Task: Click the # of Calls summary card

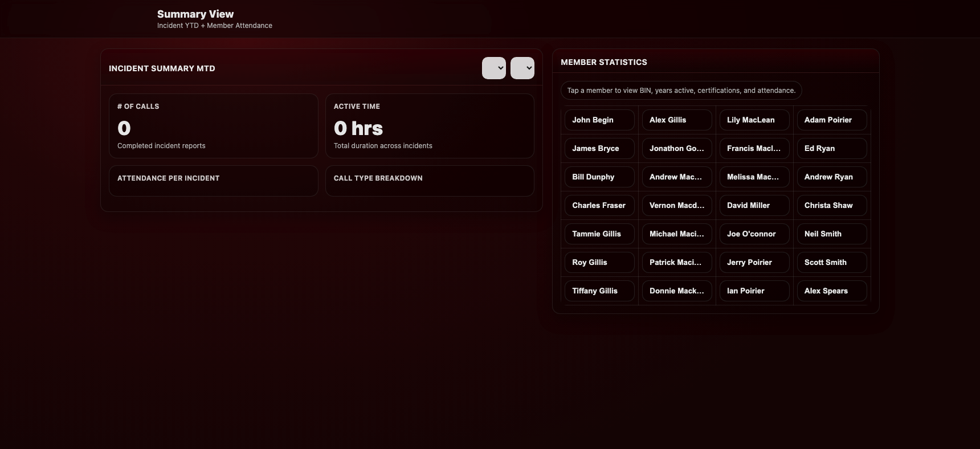Action: click(x=213, y=126)
